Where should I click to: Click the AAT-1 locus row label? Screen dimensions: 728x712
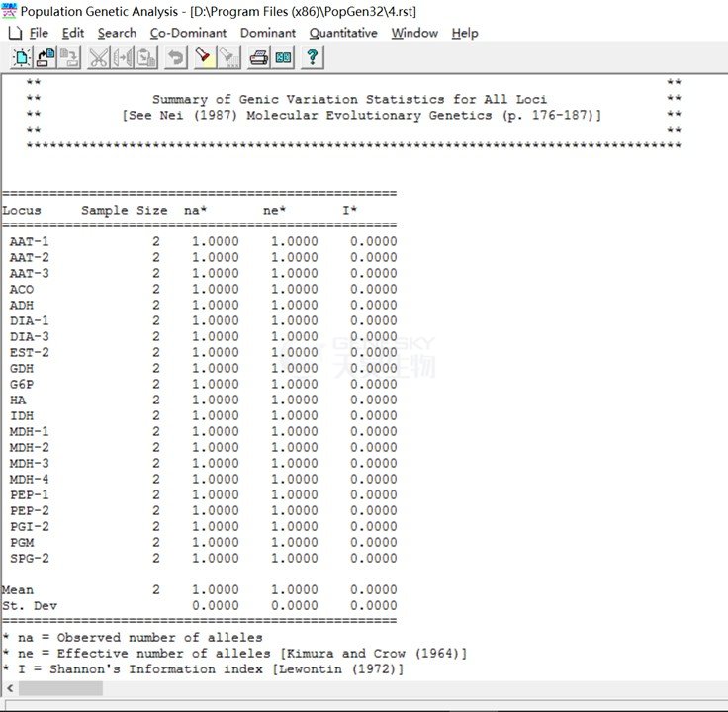(30, 242)
